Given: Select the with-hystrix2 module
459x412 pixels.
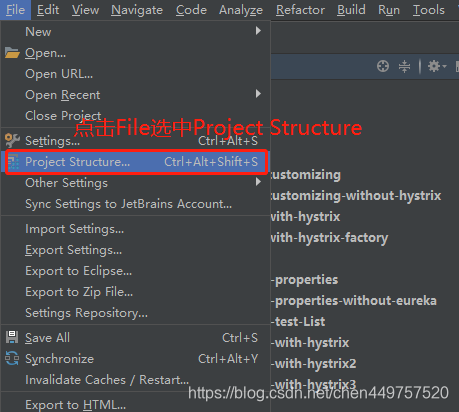Looking at the screenshot, I should click(314, 364).
